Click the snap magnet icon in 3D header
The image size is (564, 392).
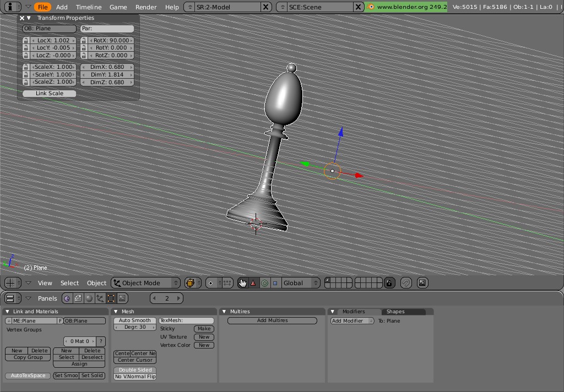click(x=406, y=283)
